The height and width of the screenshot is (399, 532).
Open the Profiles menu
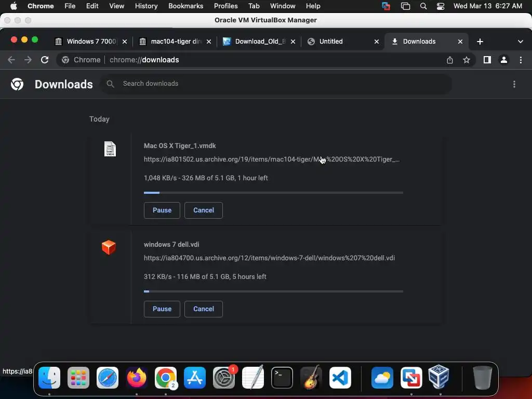point(225,6)
